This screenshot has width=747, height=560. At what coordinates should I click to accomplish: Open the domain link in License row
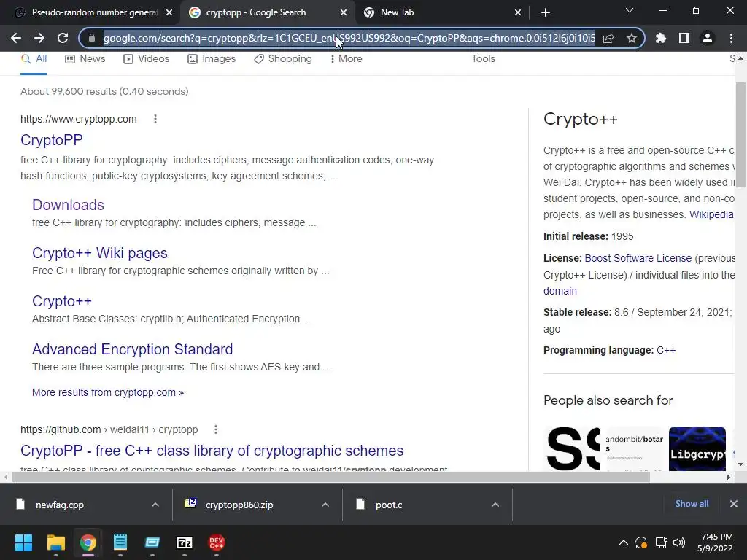(x=560, y=291)
